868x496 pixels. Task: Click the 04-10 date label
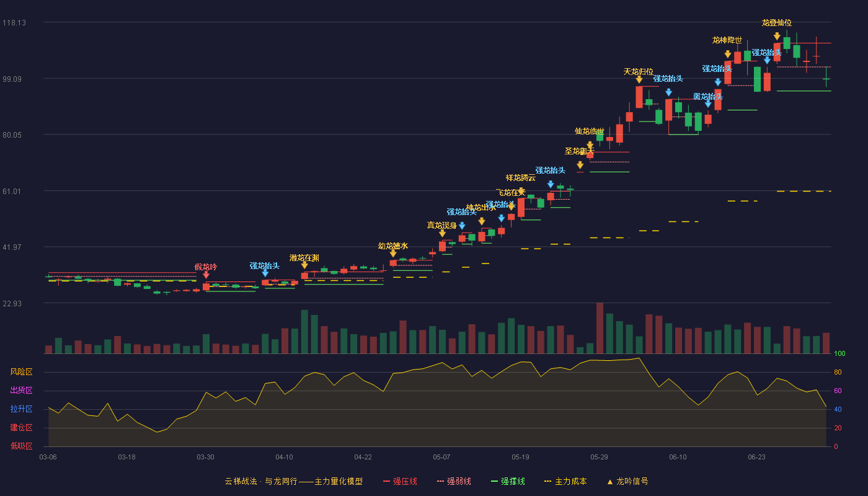click(284, 457)
